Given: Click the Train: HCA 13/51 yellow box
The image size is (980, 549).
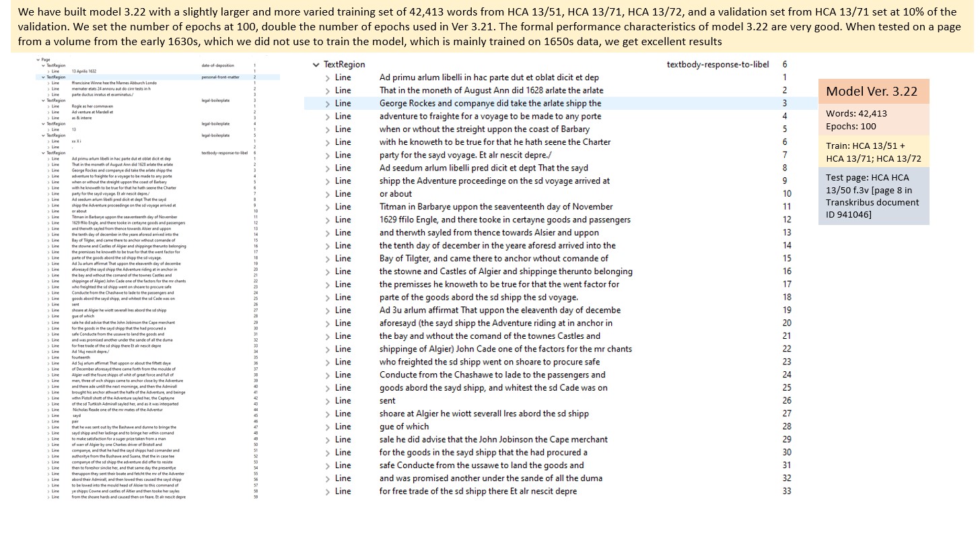Looking at the screenshot, I should click(x=873, y=152).
